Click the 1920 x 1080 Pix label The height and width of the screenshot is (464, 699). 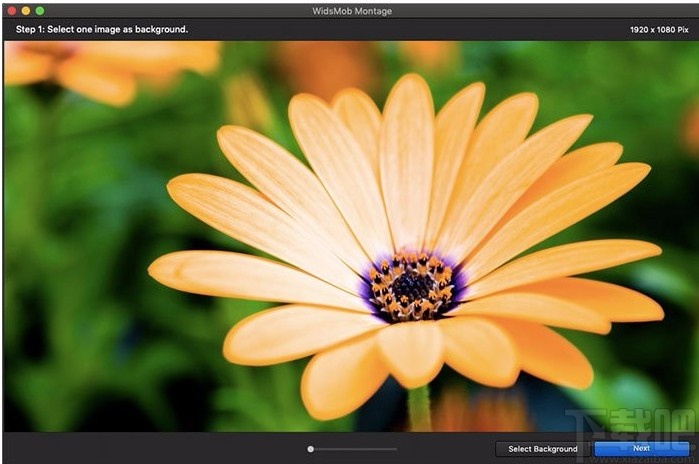pos(659,30)
